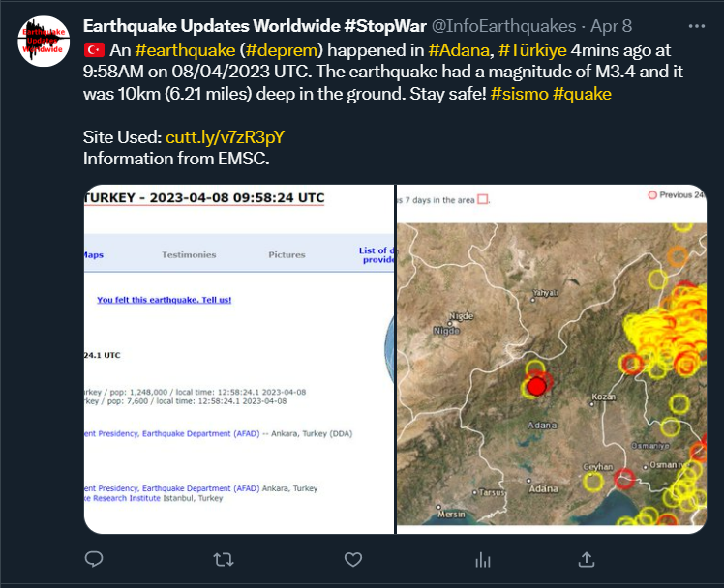Click the red earthquake epicenter marker

[x=536, y=387]
